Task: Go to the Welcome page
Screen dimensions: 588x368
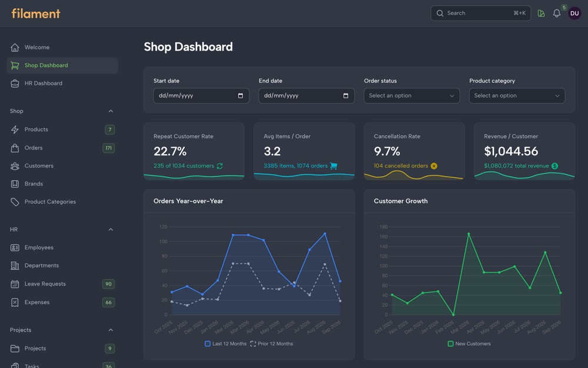Action: (62, 47)
